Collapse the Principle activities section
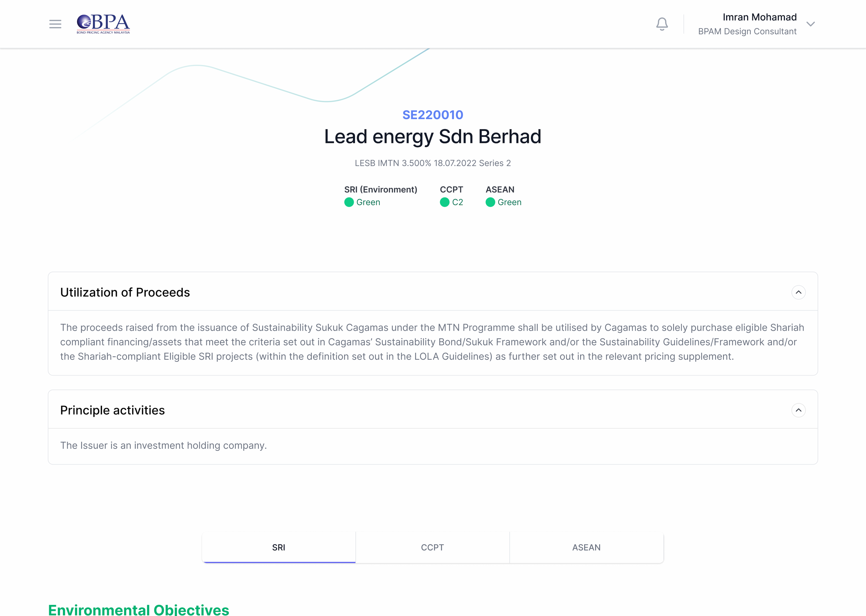The width and height of the screenshot is (866, 616). (x=799, y=410)
